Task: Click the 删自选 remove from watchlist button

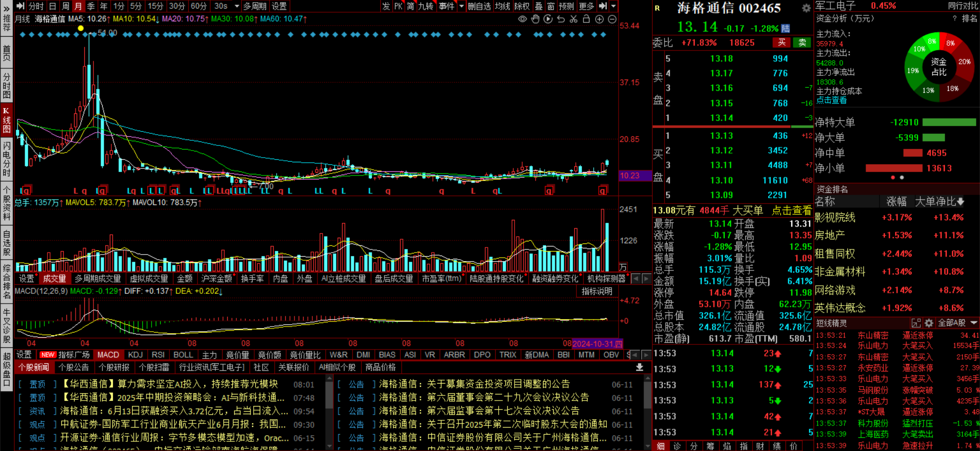Action: (479, 6)
